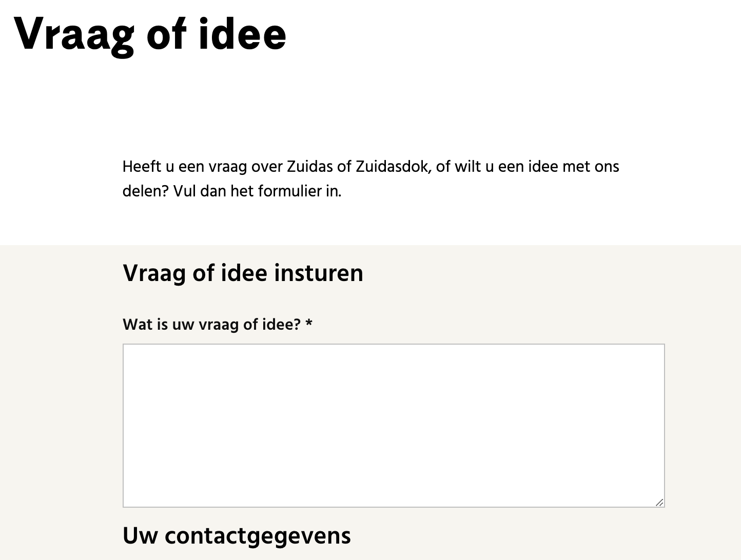Click the word 'Vul' in the intro paragraph
Image resolution: width=741 pixels, height=560 pixels.
click(185, 191)
